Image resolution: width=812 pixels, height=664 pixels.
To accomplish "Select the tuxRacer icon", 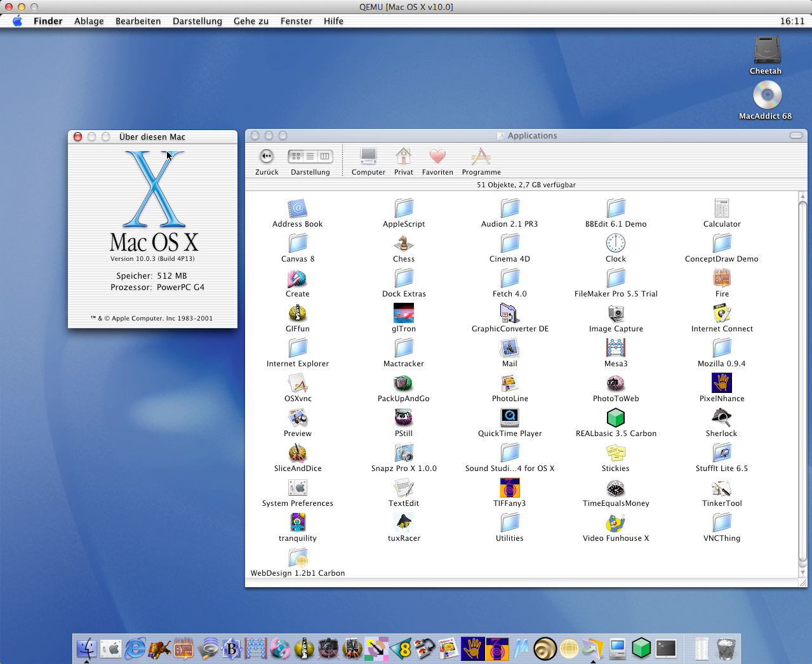I will click(x=404, y=522).
